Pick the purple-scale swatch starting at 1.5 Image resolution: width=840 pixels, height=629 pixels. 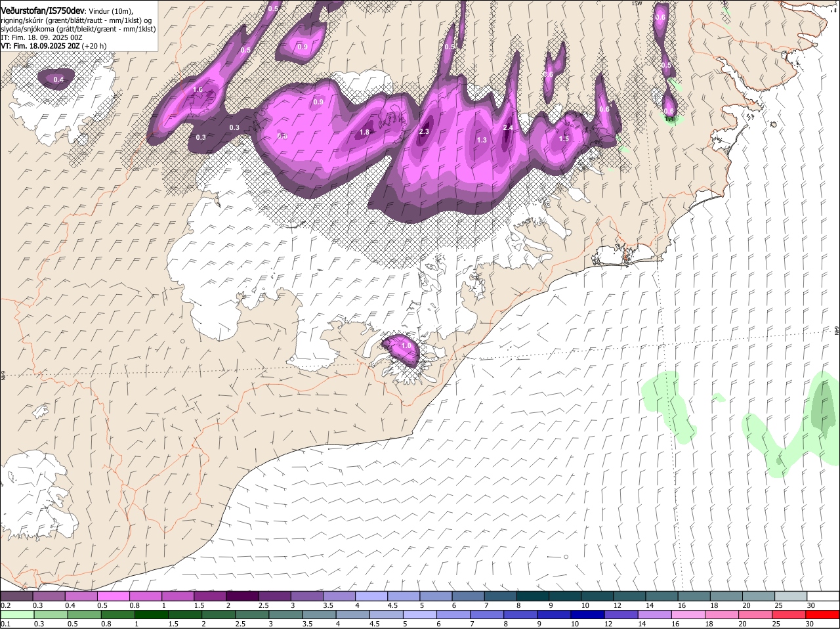[209, 596]
